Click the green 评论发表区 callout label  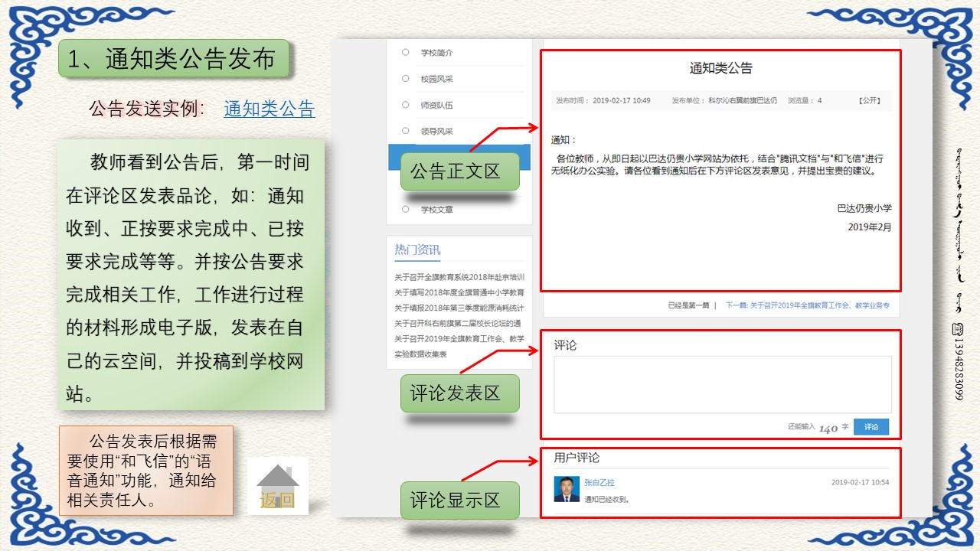(x=459, y=393)
